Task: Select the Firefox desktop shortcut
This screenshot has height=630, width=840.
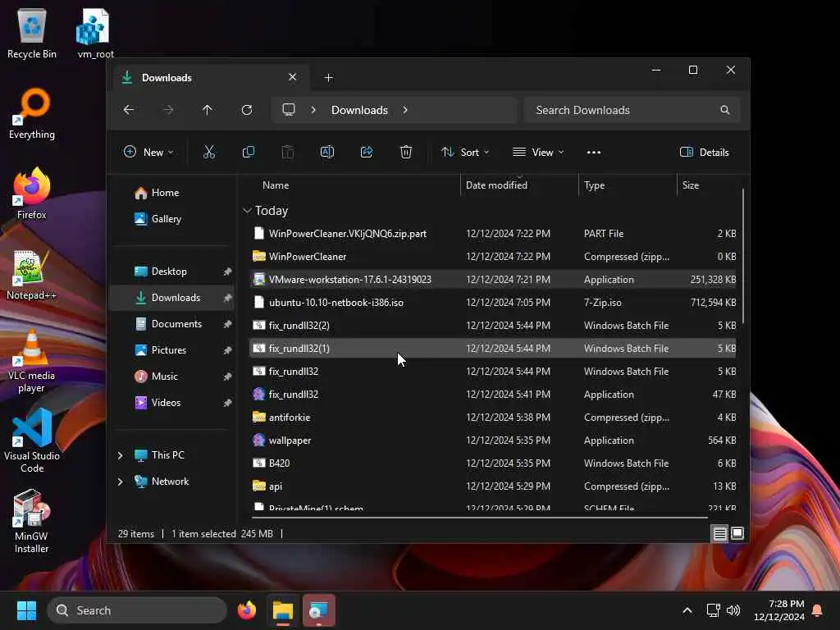Action: (x=32, y=194)
